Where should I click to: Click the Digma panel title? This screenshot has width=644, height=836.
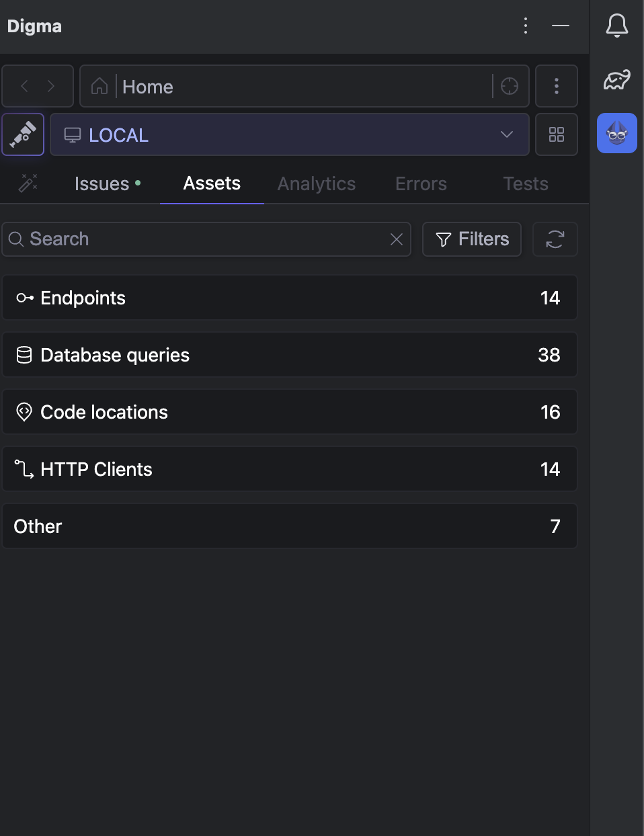34,26
